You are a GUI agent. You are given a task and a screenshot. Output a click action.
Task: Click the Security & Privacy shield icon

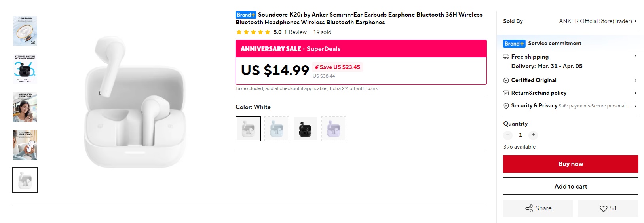[506, 106]
